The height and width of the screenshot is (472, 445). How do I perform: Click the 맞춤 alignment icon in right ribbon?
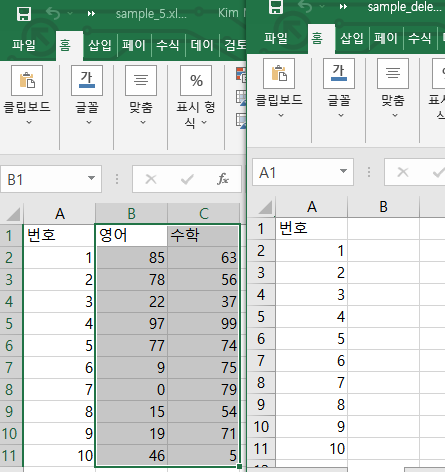(393, 73)
